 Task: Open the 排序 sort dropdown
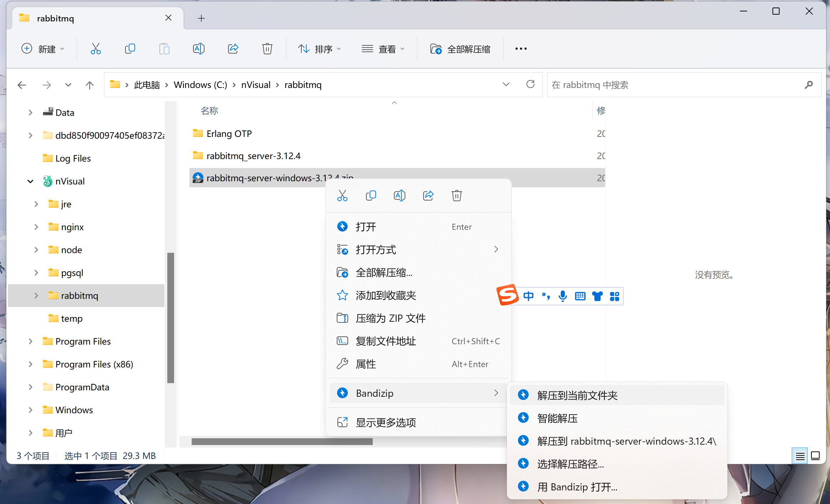(x=319, y=49)
